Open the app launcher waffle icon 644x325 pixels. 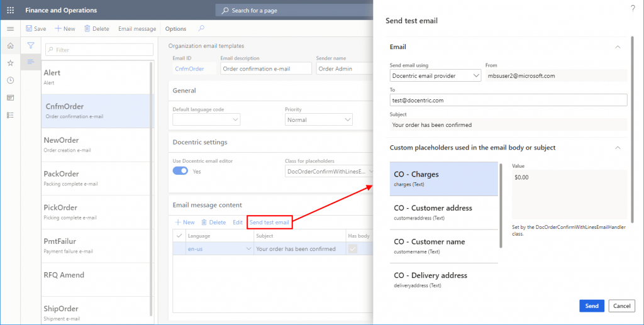pos(10,10)
